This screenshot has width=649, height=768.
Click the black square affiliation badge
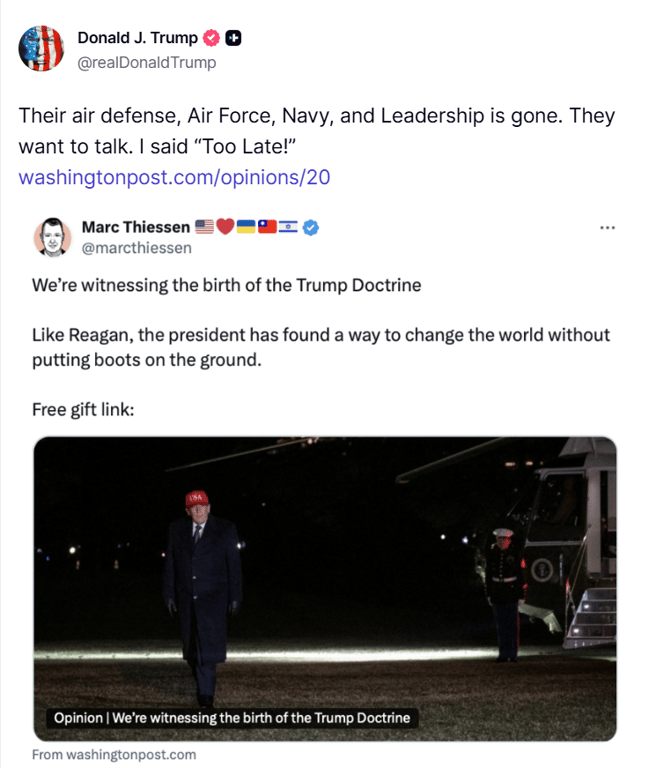click(234, 39)
